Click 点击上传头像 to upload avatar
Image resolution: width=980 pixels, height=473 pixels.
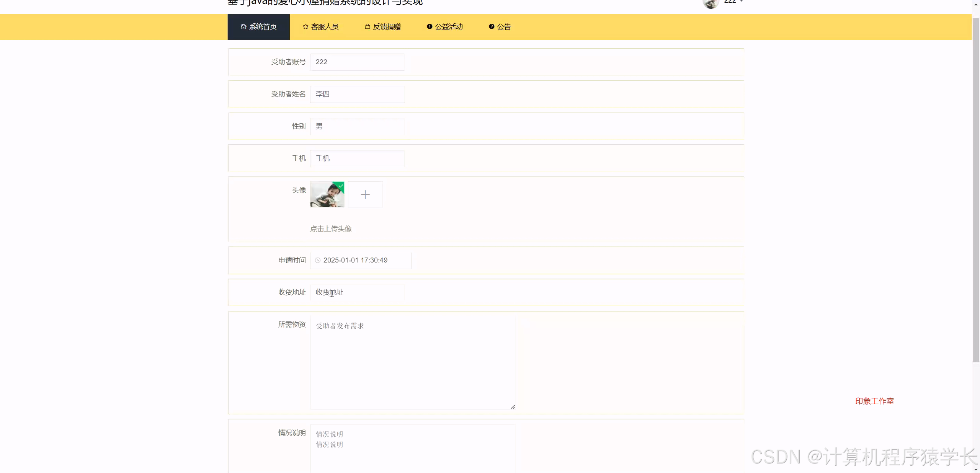pos(331,228)
